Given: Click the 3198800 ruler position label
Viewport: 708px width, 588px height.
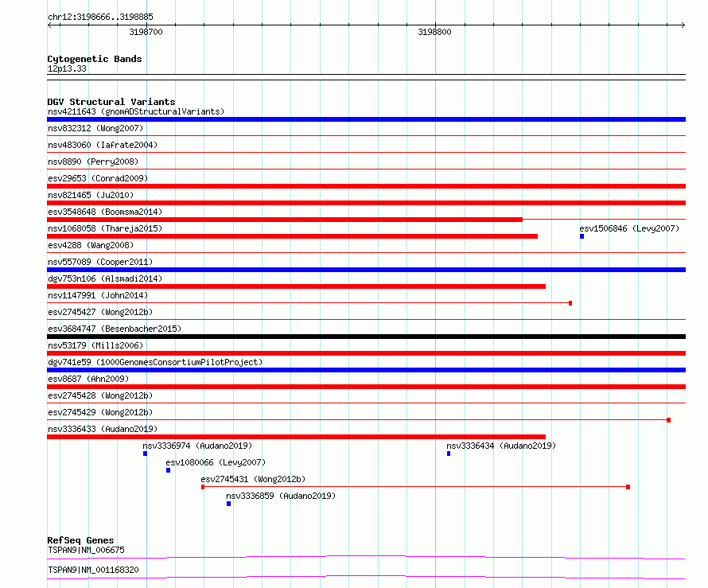Looking at the screenshot, I should tap(434, 32).
